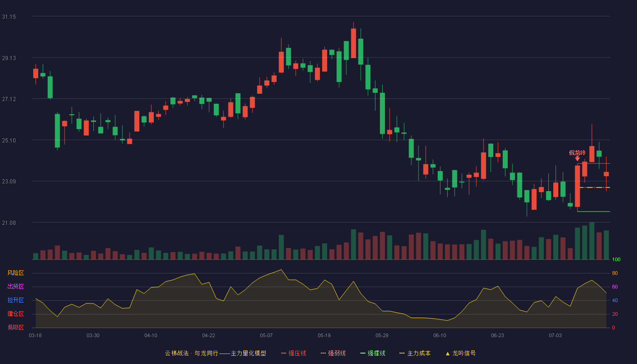Click the 25.10 price axis label

pos(9,141)
